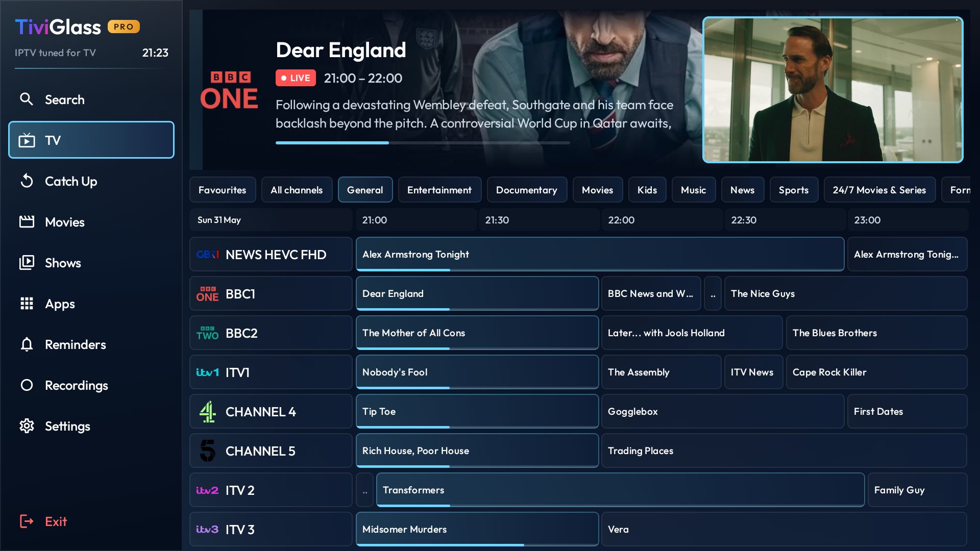Switch to the Music category
The width and height of the screenshot is (980, 551).
click(x=694, y=190)
